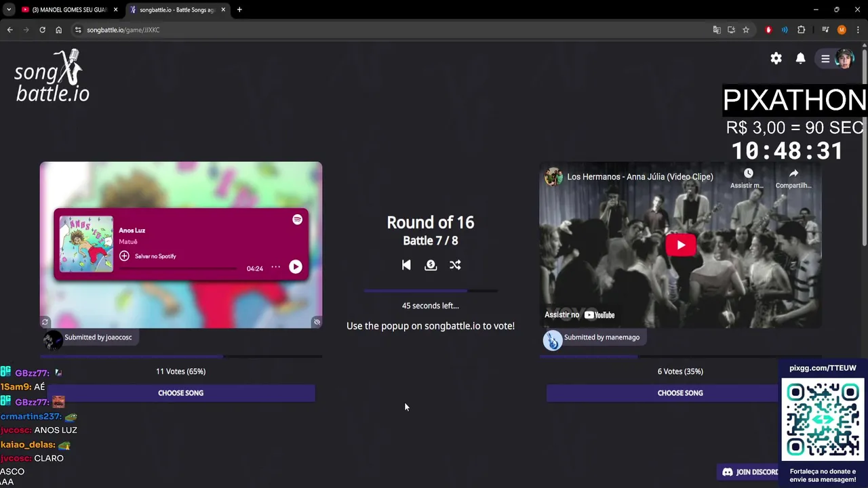Open the hamburger user menu
The height and width of the screenshot is (488, 868).
(x=825, y=58)
